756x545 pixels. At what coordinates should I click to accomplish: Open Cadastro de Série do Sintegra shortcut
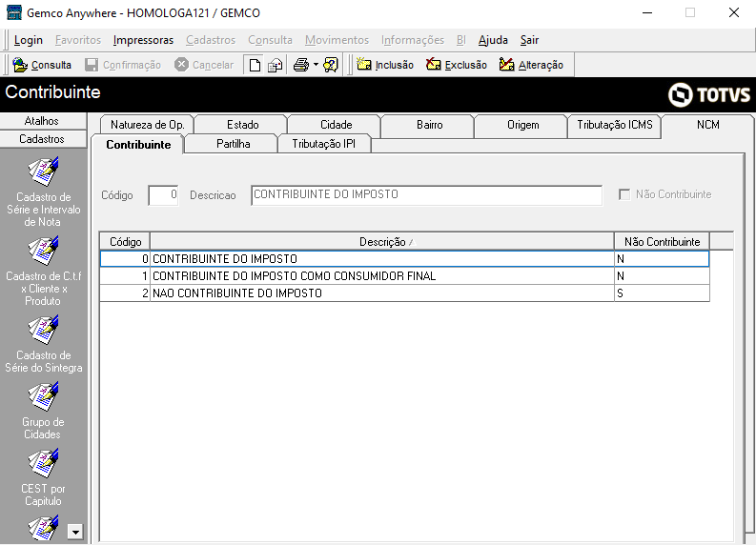click(x=44, y=344)
